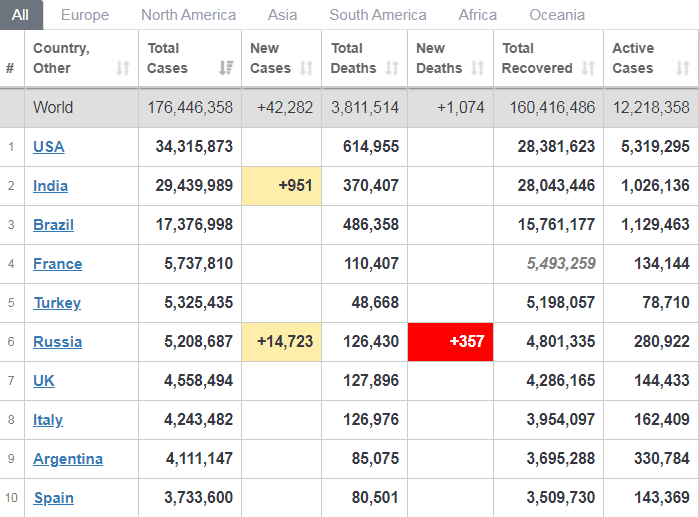The height and width of the screenshot is (517, 699).
Task: Open the France country link
Action: 58,264
